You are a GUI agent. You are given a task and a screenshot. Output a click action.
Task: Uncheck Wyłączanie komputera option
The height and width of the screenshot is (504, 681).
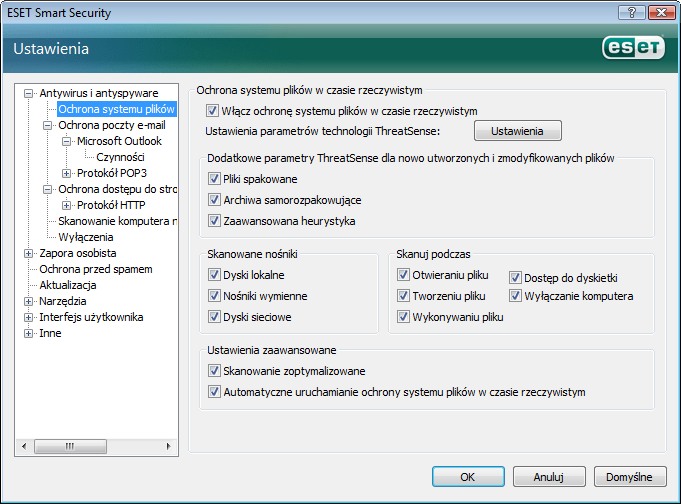(515, 296)
